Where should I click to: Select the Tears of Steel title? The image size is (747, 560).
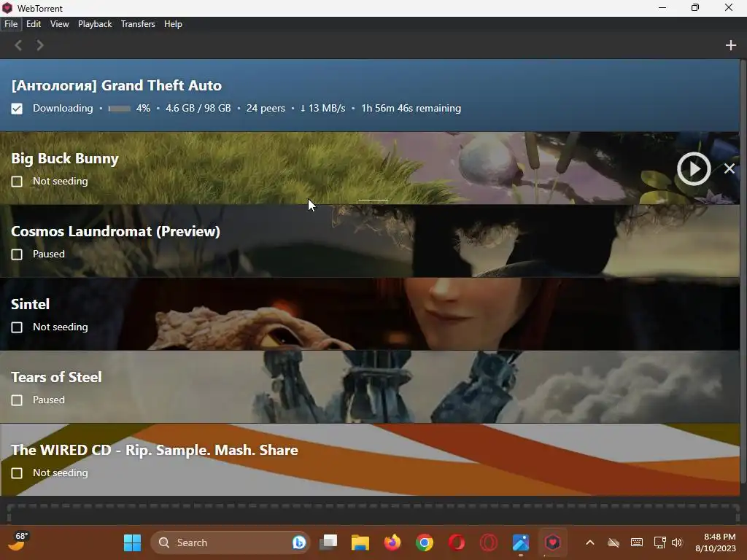(x=56, y=377)
